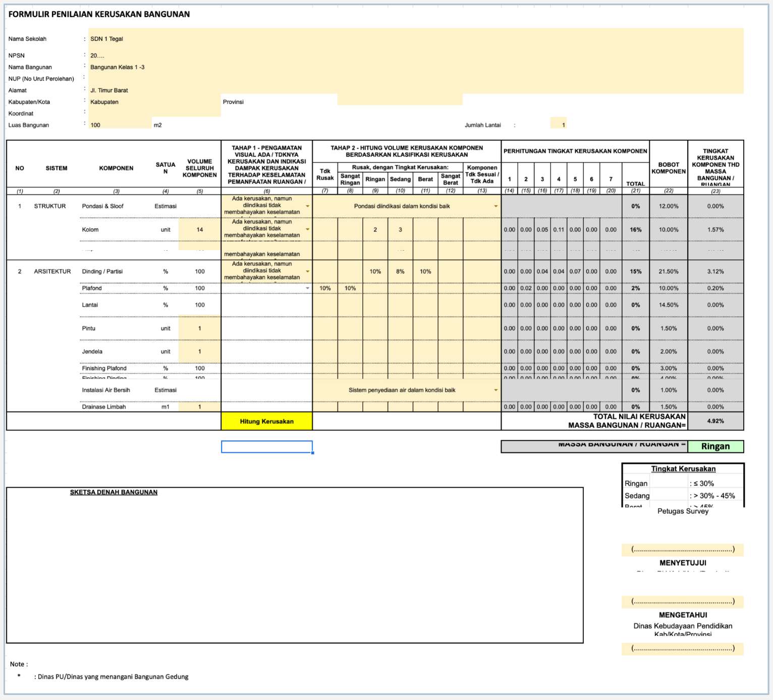The image size is (773, 700).
Task: Select the SKETSA DENAH BANGUNAN heading
Action: (114, 492)
